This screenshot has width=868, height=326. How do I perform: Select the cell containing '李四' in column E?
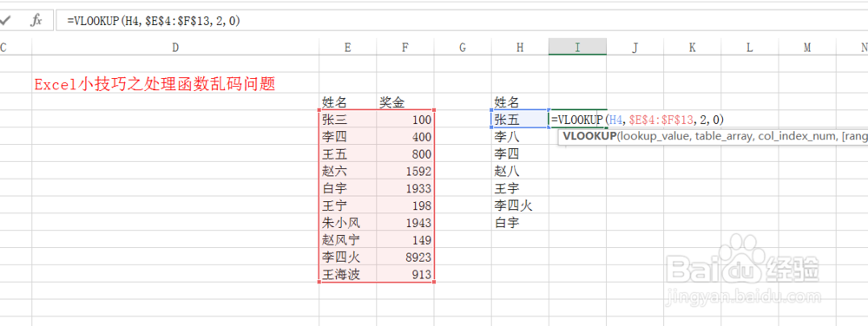click(348, 136)
